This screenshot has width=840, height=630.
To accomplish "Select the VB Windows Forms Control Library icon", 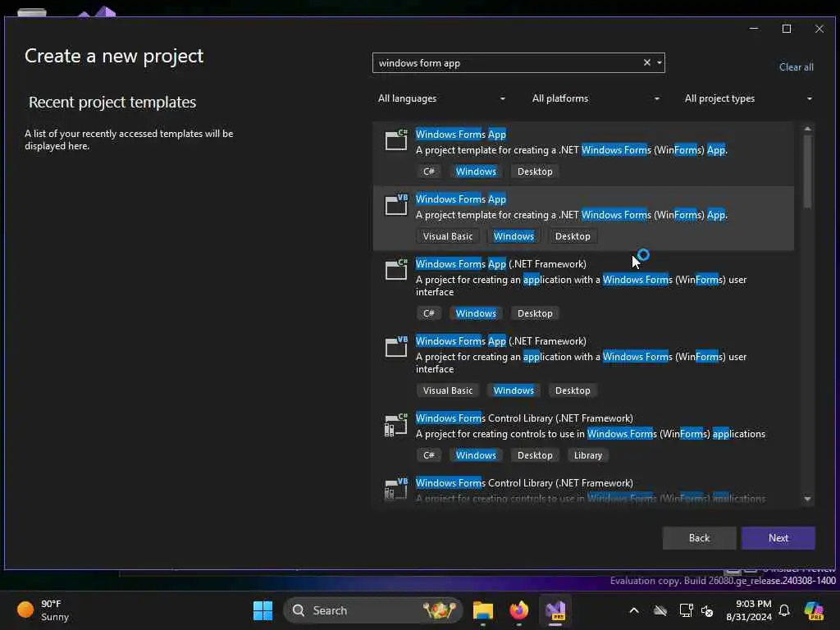I will click(x=396, y=489).
